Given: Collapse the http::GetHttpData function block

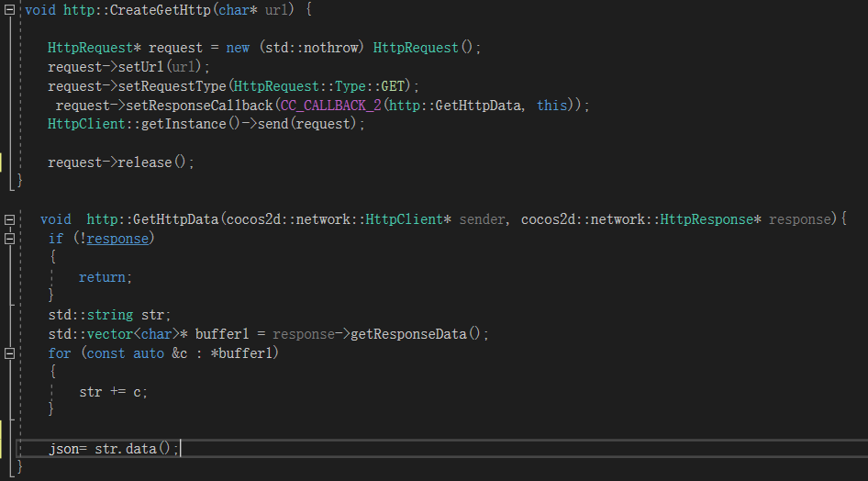Looking at the screenshot, I should point(9,219).
